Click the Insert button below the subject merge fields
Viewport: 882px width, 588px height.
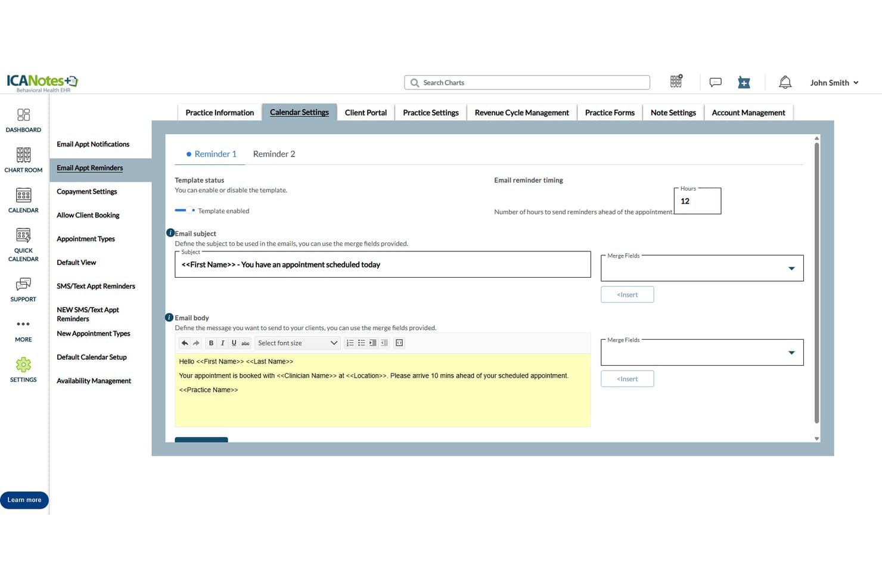coord(628,295)
